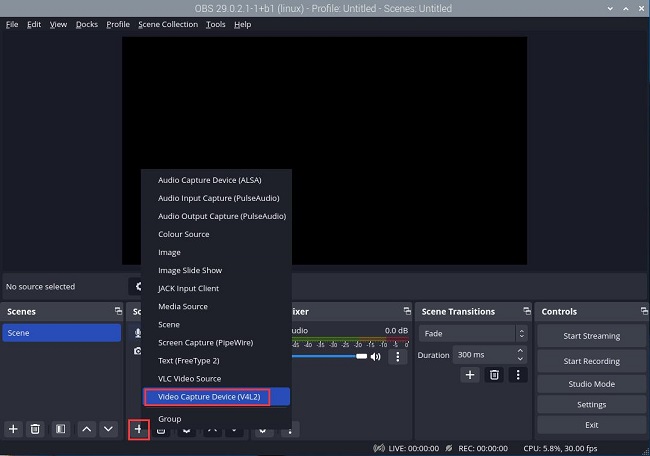Image resolution: width=650 pixels, height=456 pixels.
Task: Click the Duration label
Action: coord(433,355)
